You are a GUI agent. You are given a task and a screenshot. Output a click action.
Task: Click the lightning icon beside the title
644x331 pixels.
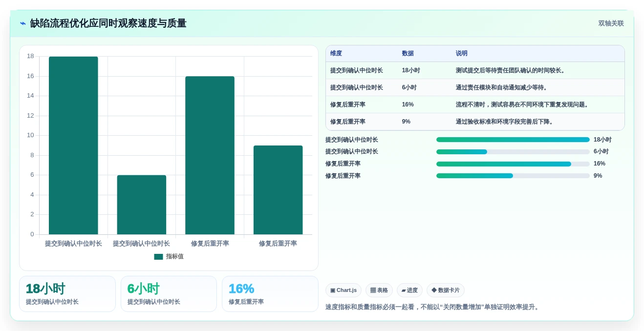[23, 23]
